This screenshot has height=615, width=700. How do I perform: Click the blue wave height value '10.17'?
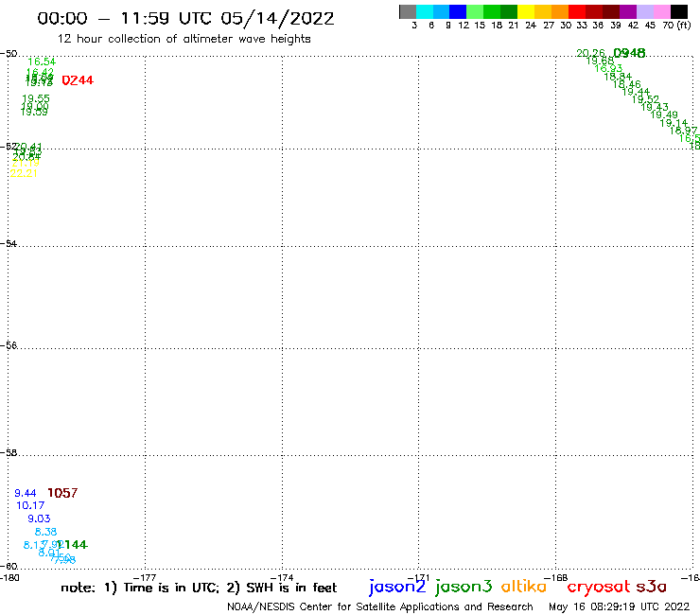coord(30,505)
